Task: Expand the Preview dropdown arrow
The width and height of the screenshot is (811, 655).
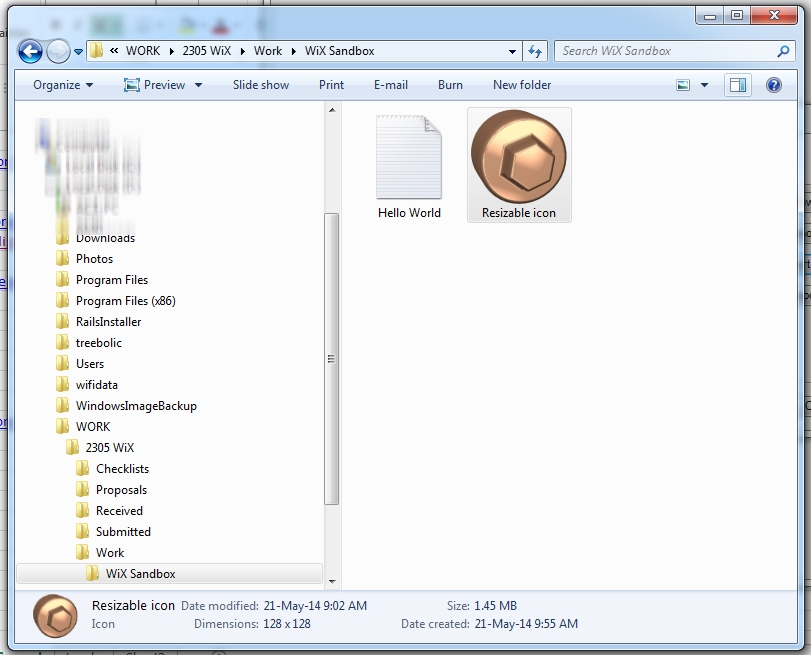Action: tap(198, 85)
